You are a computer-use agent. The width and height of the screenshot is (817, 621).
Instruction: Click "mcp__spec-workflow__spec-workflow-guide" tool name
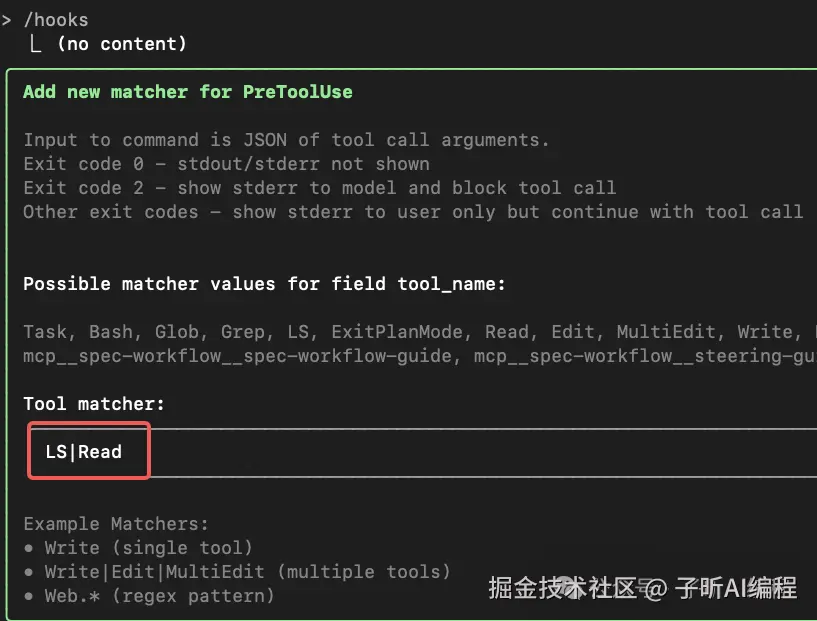tap(237, 356)
